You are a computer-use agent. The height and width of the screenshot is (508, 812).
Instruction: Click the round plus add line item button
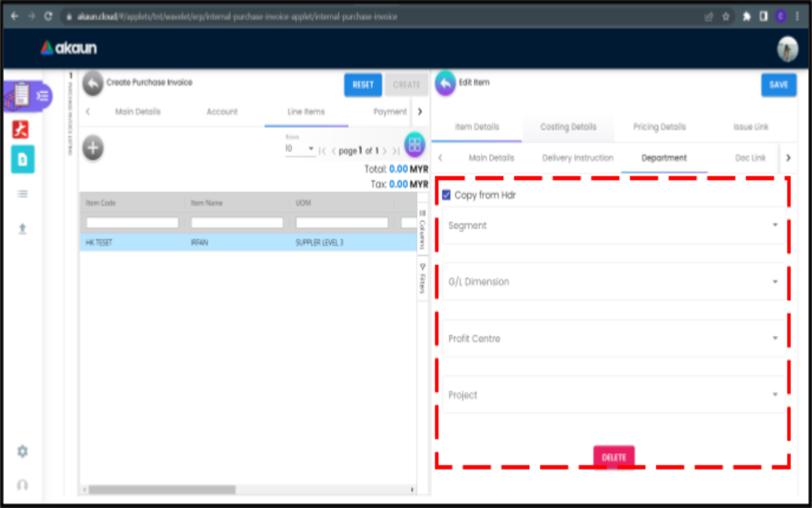tap(93, 148)
